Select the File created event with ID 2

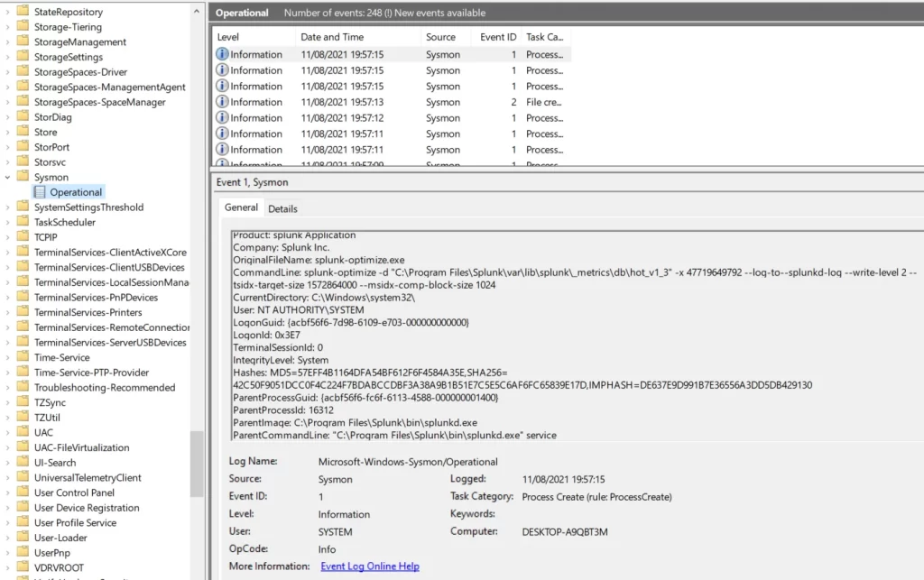pyautogui.click(x=392, y=102)
